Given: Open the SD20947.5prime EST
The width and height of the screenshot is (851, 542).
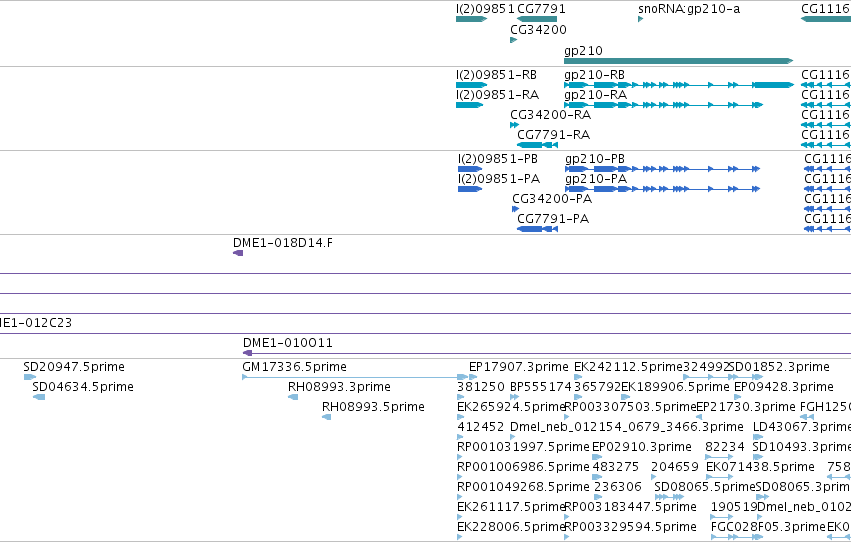Looking at the screenshot, I should point(30,378).
